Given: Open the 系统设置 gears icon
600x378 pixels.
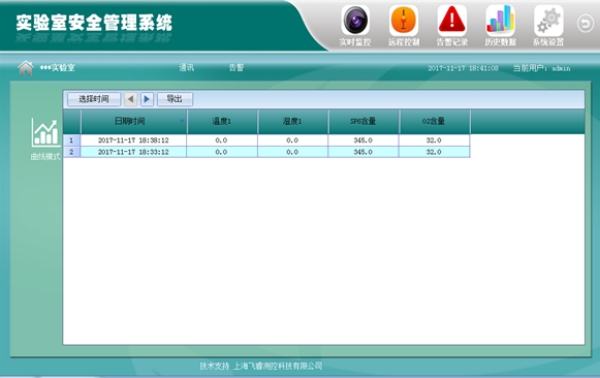Looking at the screenshot, I should 548,21.
